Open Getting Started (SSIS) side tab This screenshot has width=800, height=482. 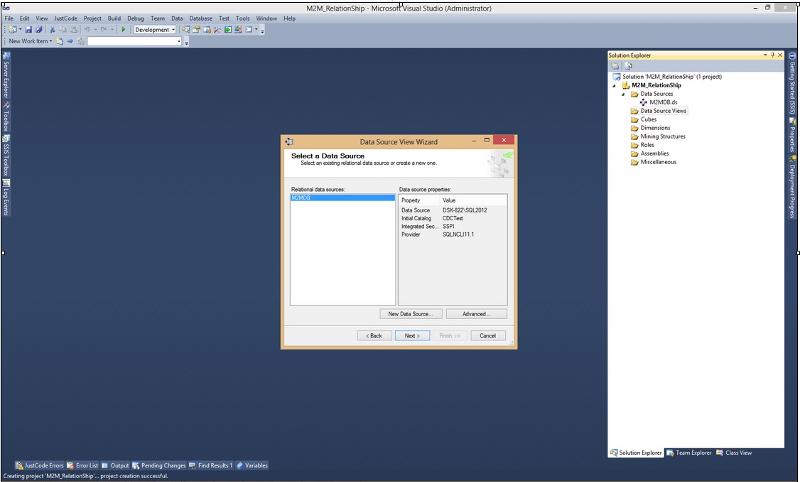[792, 84]
